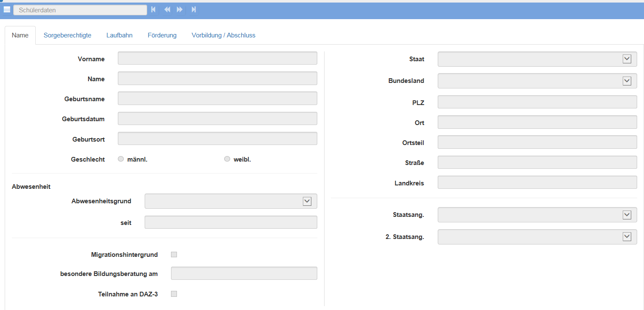Open the Laufbahn tab

(119, 35)
